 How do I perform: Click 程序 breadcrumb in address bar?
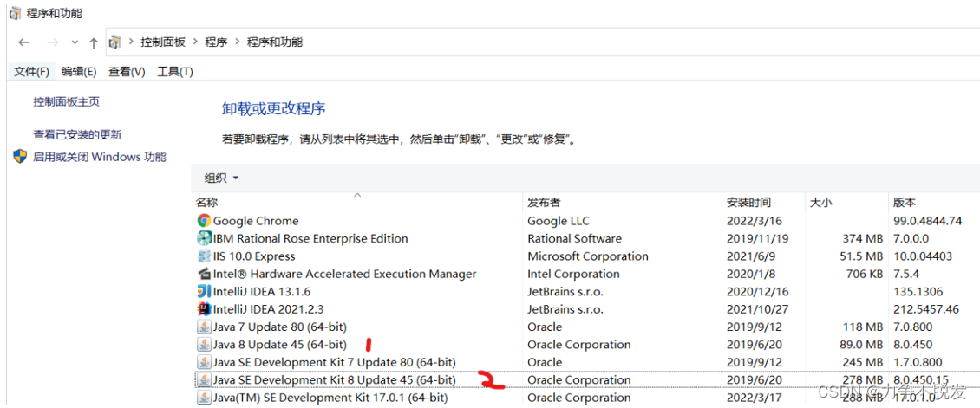pos(216,42)
